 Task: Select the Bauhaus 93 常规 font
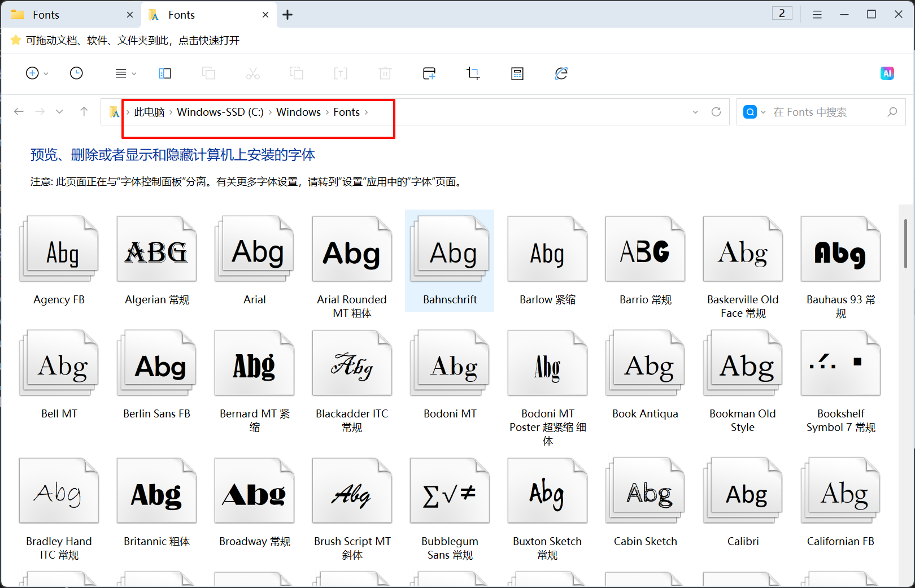coord(841,267)
